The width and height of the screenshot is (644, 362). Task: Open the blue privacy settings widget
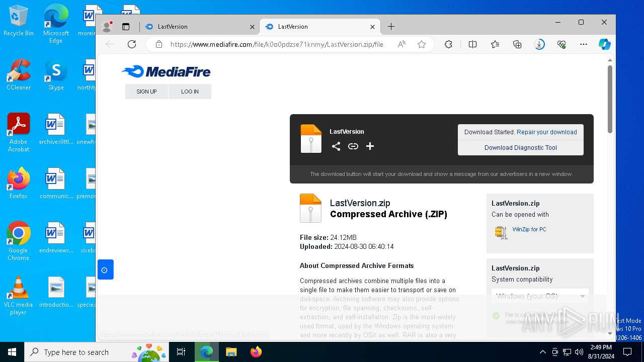105,270
